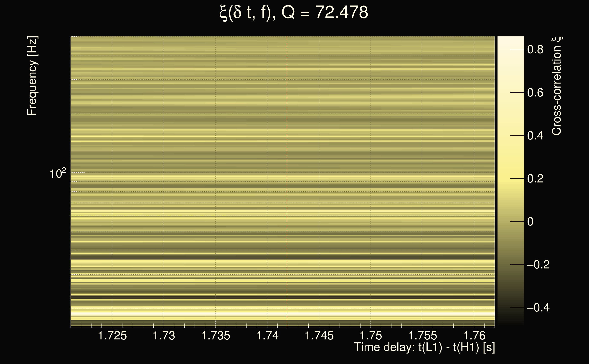Screen dimensions: 589x364
Task: Click the 0.4 colorbar tick label
Action: pyautogui.click(x=535, y=136)
